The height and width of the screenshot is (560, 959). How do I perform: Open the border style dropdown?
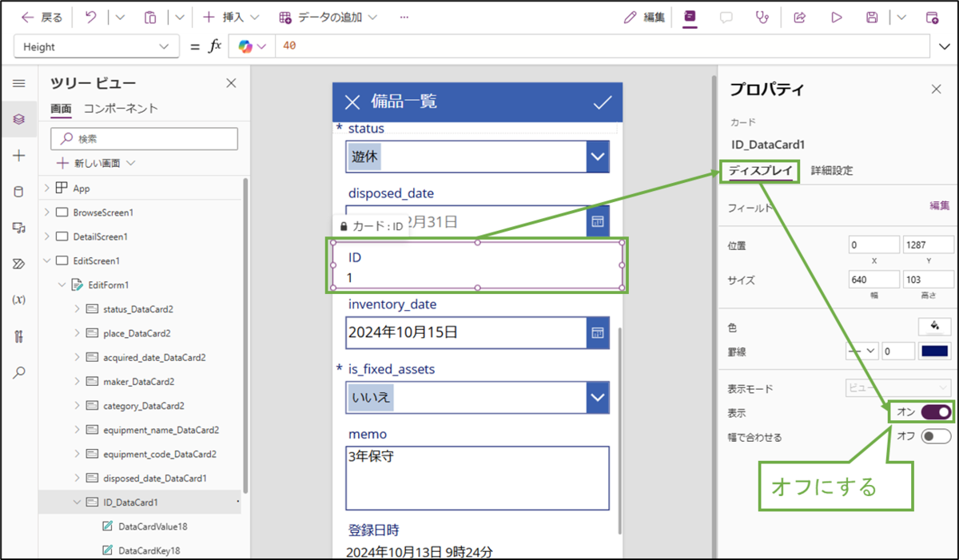[862, 351]
